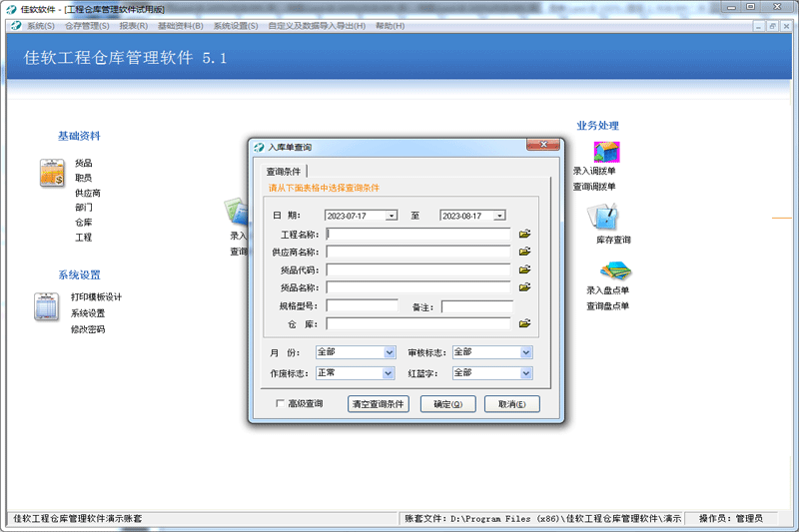Open the 工程 link
Viewport: 799px width, 532px height.
[x=84, y=238]
